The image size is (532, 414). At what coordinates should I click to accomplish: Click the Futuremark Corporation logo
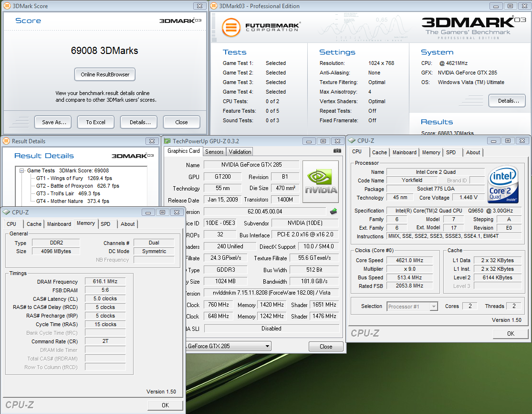coord(261,27)
